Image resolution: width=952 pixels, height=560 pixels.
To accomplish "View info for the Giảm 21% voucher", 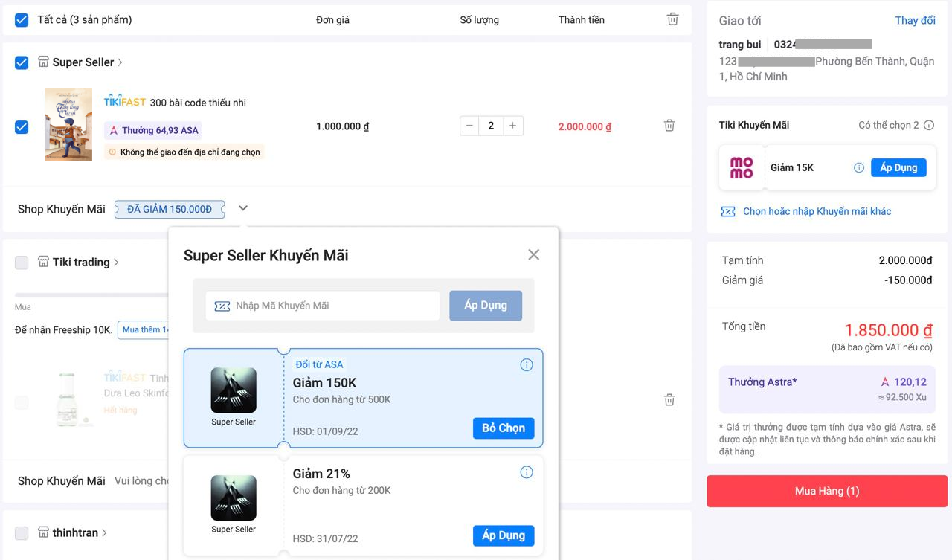I will click(527, 472).
